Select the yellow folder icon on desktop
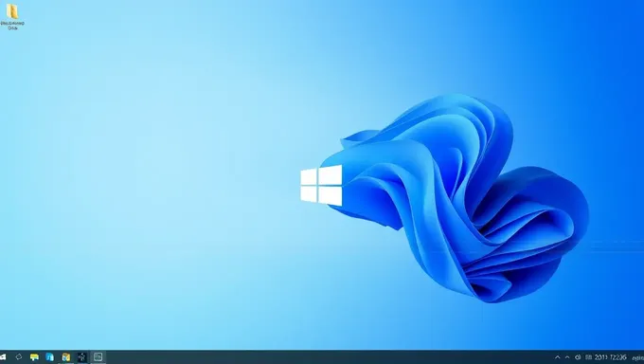This screenshot has width=644, height=364. click(x=12, y=11)
